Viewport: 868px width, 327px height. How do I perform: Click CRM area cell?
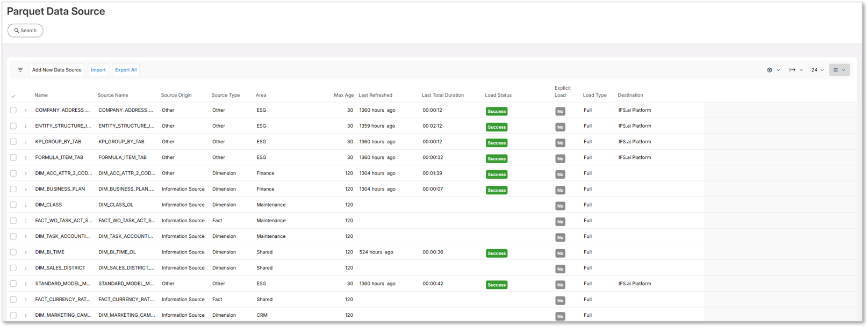pyautogui.click(x=262, y=315)
